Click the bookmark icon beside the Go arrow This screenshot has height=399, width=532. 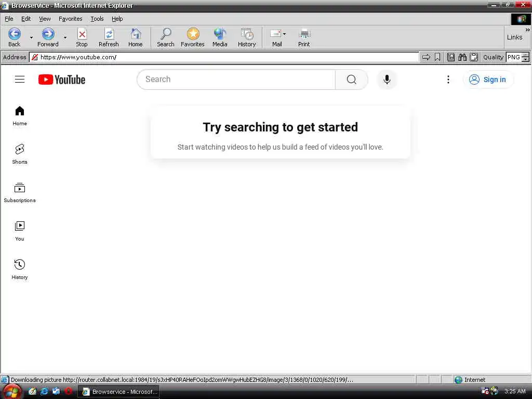437,57
